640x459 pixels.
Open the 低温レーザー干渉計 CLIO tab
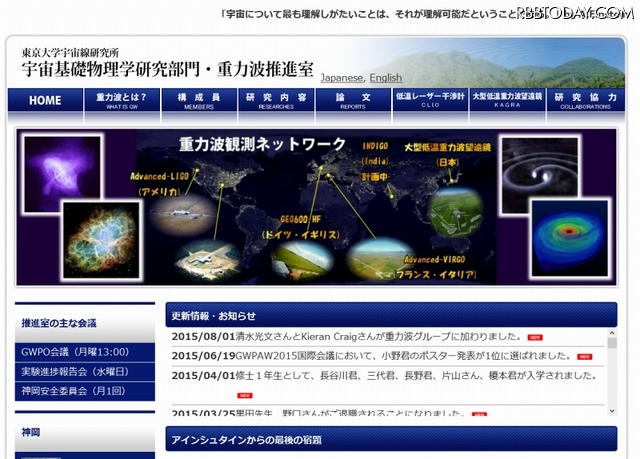[x=430, y=100]
